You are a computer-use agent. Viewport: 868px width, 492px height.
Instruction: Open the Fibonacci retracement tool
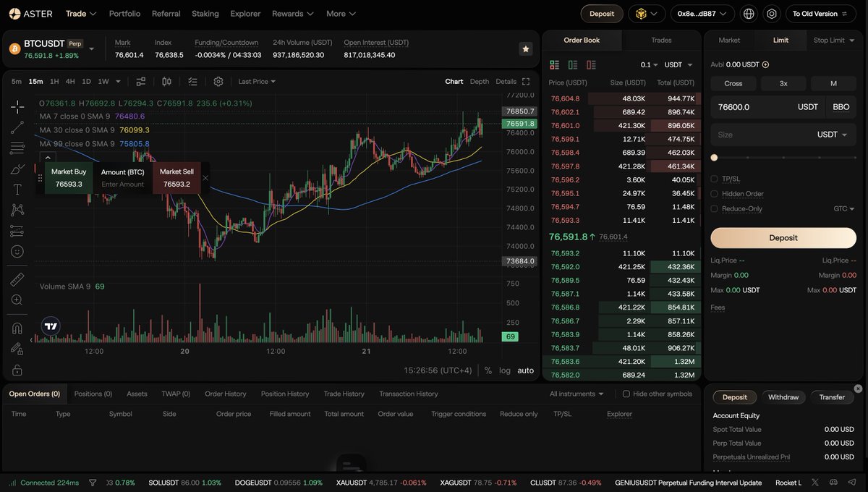click(17, 148)
